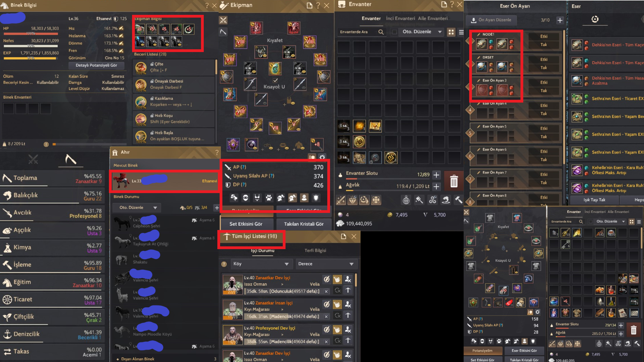Viewport: 644px width, 362px height.
Task: Click the Takılan Kristali Gör button
Action: [304, 224]
